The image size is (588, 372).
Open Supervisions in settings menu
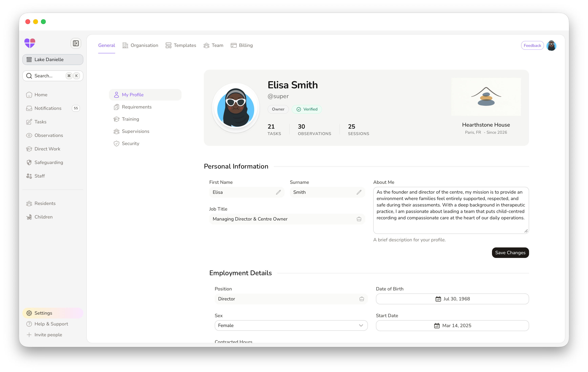click(145, 131)
